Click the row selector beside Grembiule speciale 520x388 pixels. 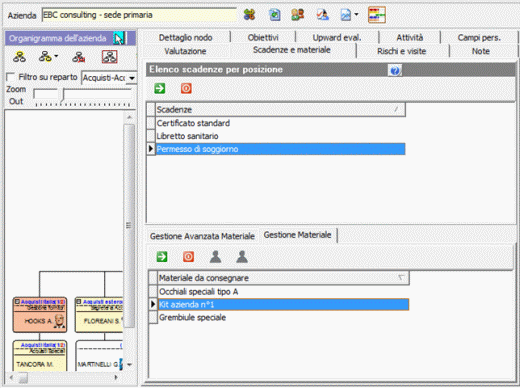153,317
